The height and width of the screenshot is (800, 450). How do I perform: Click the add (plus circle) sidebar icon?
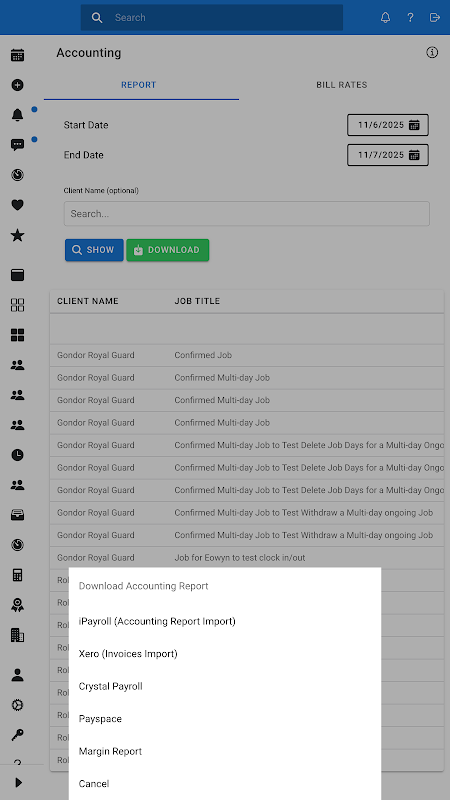(x=17, y=85)
